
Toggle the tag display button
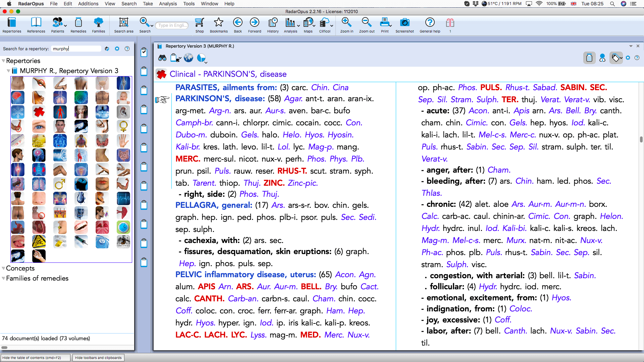(x=616, y=58)
